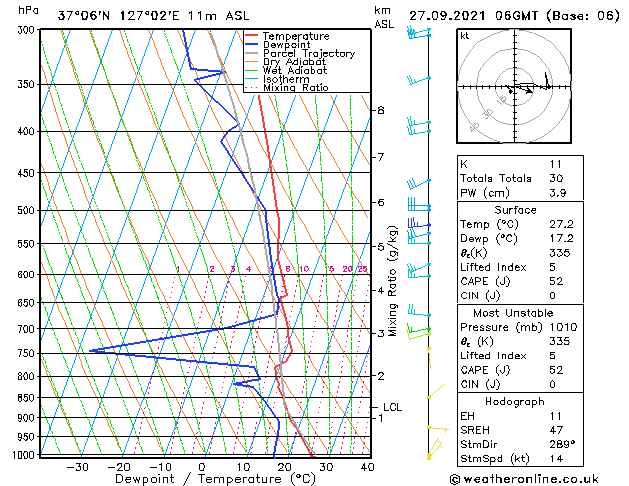Click the storm direction value '289°'
This screenshot has height=486, width=629.
coord(562,445)
